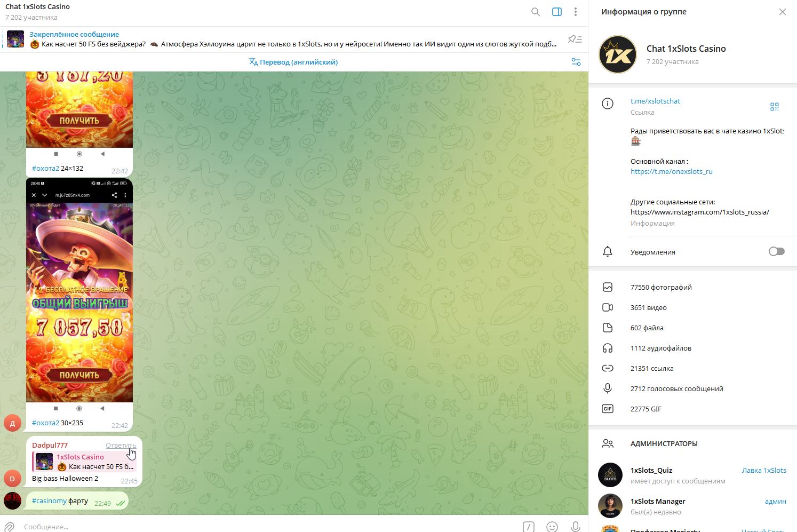Viewport: 797px width, 532px height.
Task: Click the GIF badge icon
Action: pos(608,409)
